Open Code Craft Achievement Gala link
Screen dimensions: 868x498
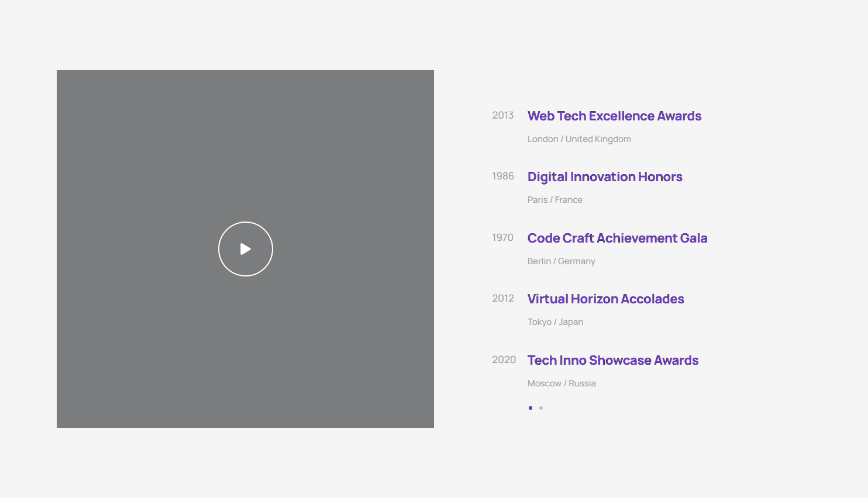coord(617,238)
